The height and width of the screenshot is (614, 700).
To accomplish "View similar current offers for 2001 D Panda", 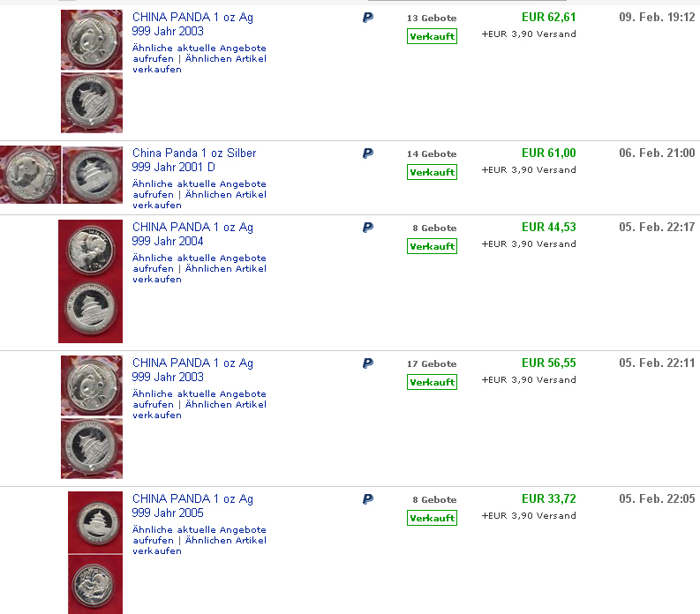I will point(199,184).
